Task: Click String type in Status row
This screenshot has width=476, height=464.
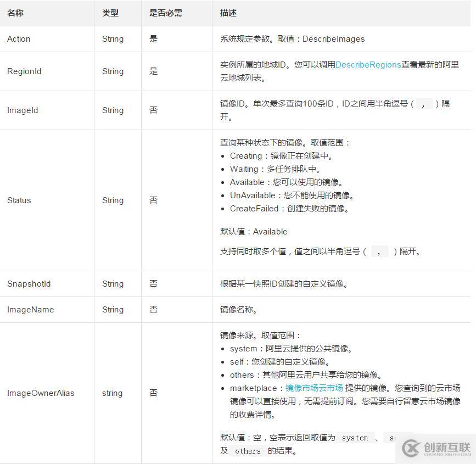Action: click(x=113, y=200)
